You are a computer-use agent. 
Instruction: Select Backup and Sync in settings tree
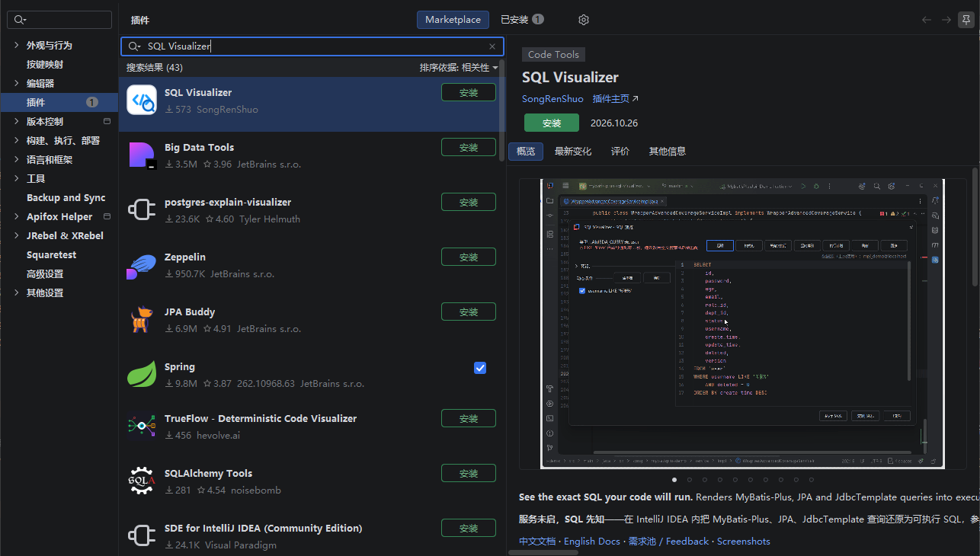tap(66, 198)
